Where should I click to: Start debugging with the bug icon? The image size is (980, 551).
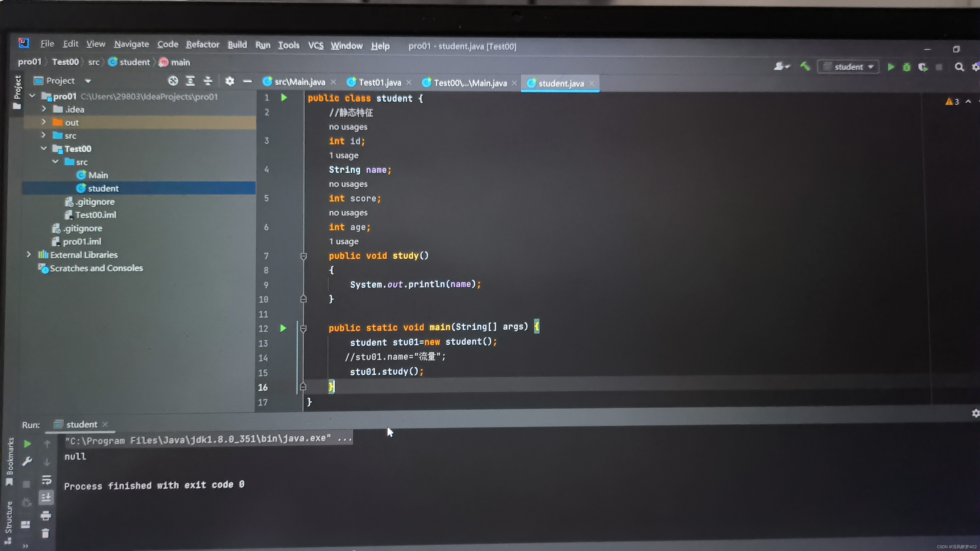(906, 67)
